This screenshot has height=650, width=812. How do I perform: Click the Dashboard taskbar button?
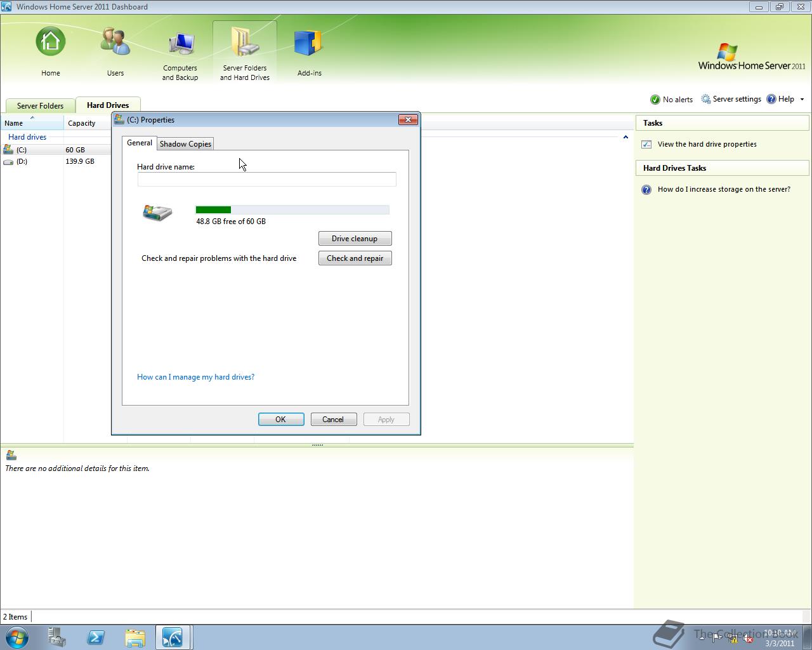click(x=173, y=637)
